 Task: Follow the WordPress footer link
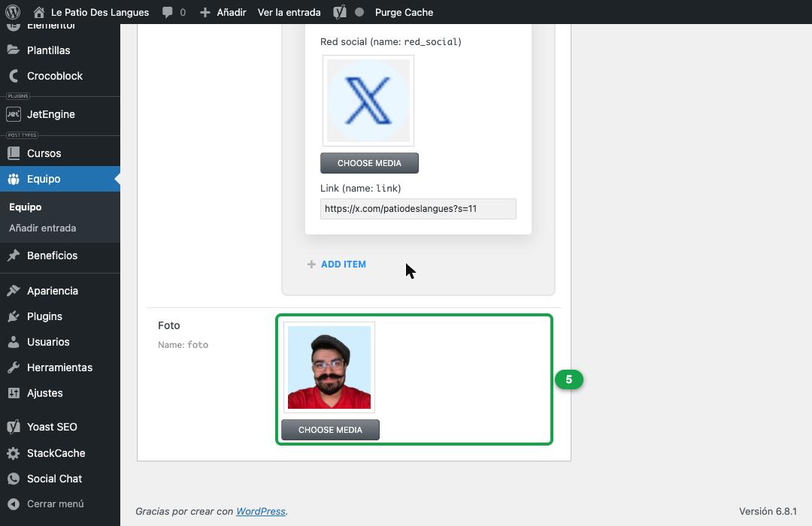tap(260, 511)
